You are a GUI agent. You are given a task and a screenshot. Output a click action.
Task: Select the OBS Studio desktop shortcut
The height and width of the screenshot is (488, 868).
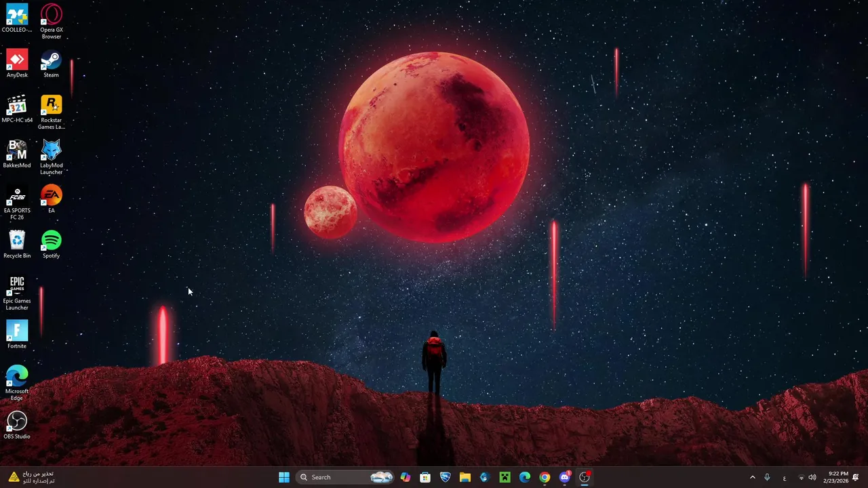click(17, 425)
